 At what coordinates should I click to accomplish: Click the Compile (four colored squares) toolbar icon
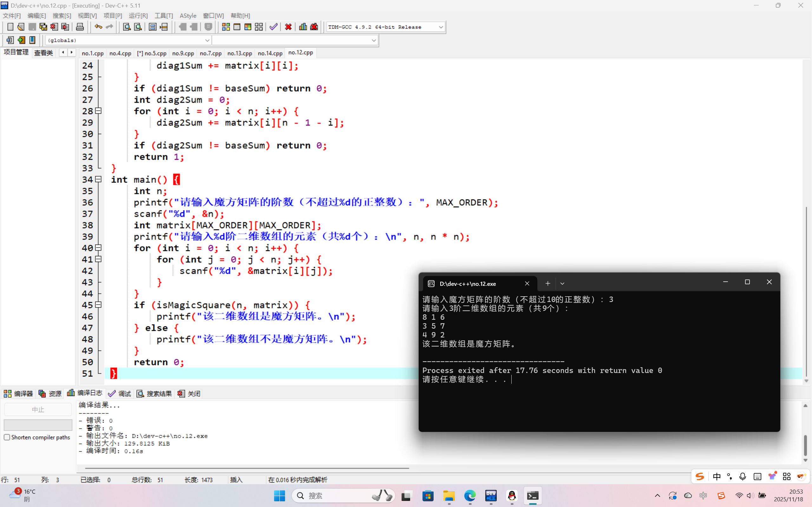coord(226,27)
